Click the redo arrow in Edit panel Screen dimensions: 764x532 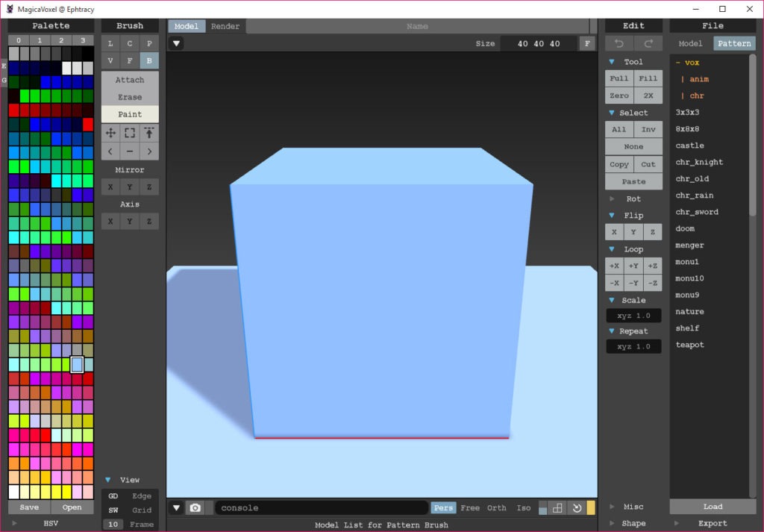click(x=648, y=44)
